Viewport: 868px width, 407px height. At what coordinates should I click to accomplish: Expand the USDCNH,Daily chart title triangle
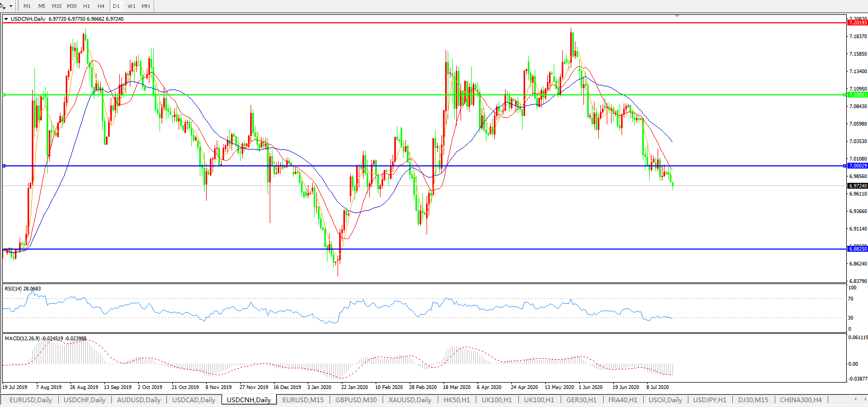pyautogui.click(x=6, y=19)
